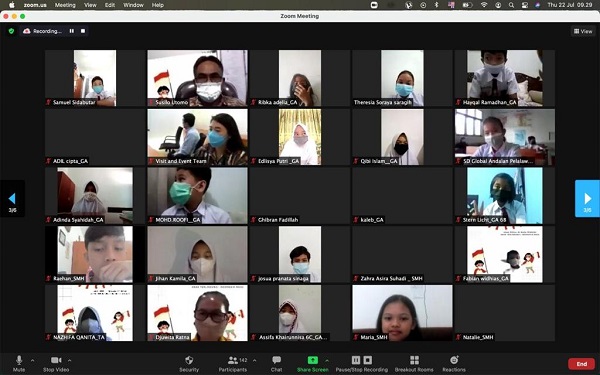
Task: Select kaleb_GA tile
Action: [x=402, y=196]
